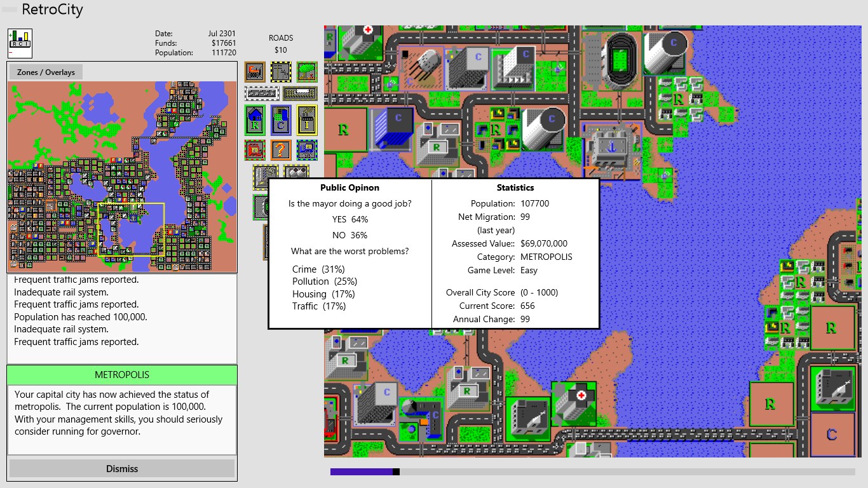Click the 'Population has reached 100,000' message
The image size is (868, 488).
point(80,317)
